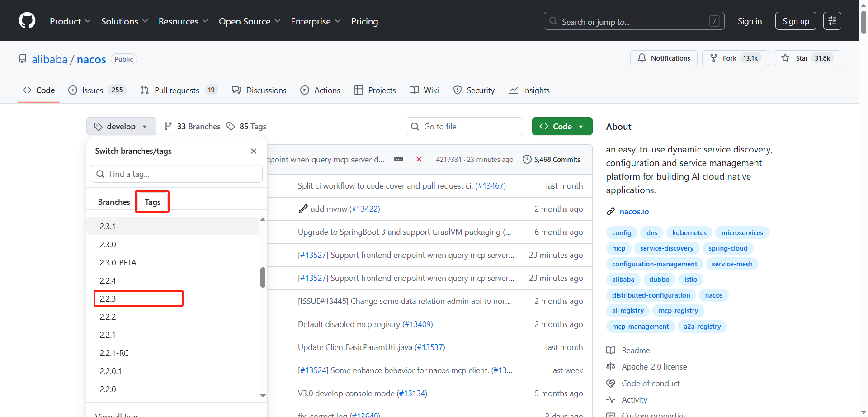868x417 pixels.
Task: Select tag 2.3.1
Action: [172, 226]
